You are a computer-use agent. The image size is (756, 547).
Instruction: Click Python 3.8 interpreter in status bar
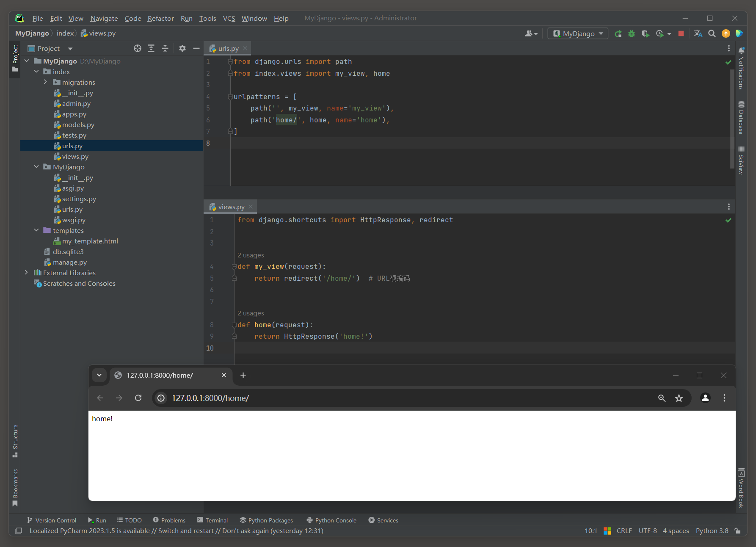coord(712,531)
